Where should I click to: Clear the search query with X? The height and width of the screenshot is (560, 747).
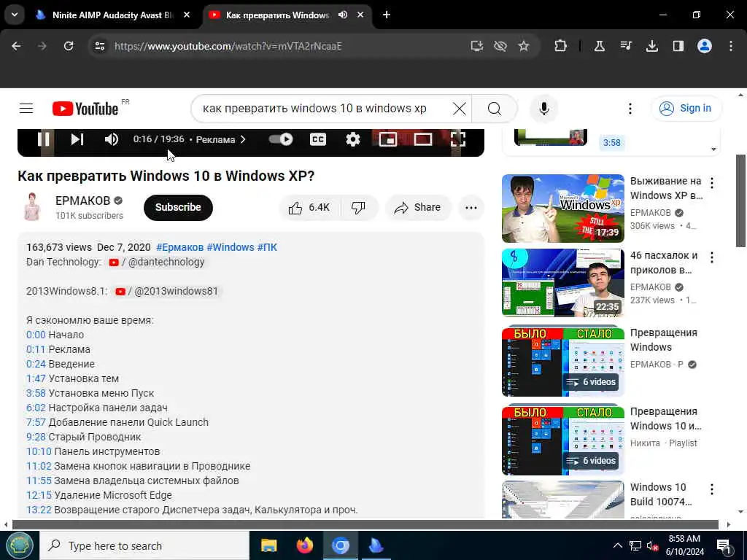[x=460, y=109]
